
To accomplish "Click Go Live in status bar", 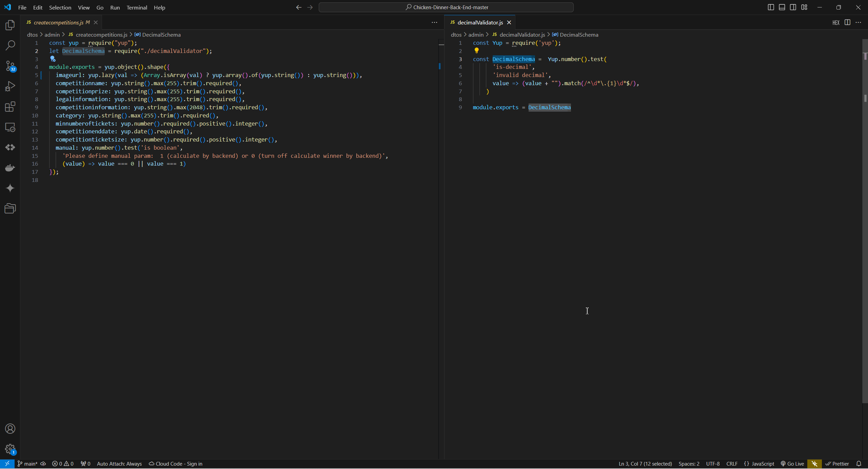I will coord(792,464).
